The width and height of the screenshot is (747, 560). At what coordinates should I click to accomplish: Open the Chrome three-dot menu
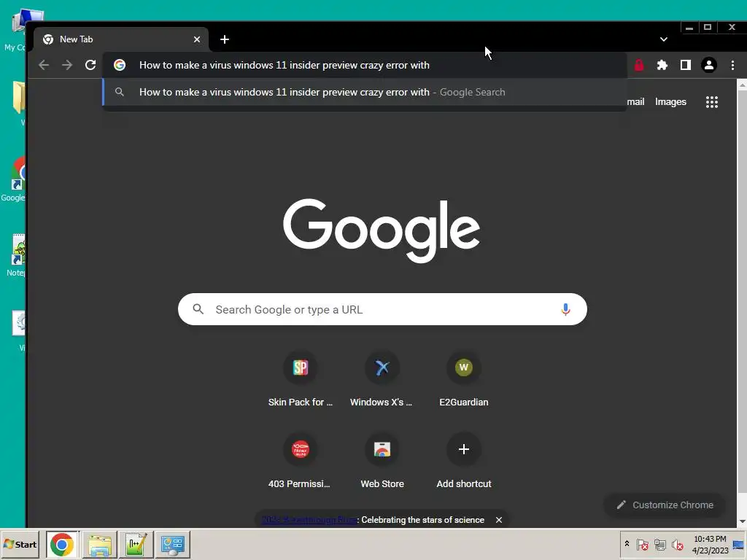[732, 65]
